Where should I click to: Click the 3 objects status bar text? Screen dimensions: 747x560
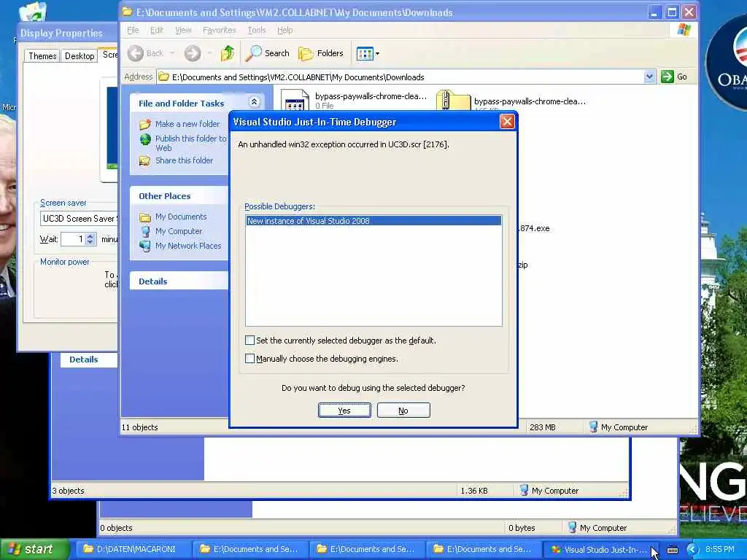68,491
